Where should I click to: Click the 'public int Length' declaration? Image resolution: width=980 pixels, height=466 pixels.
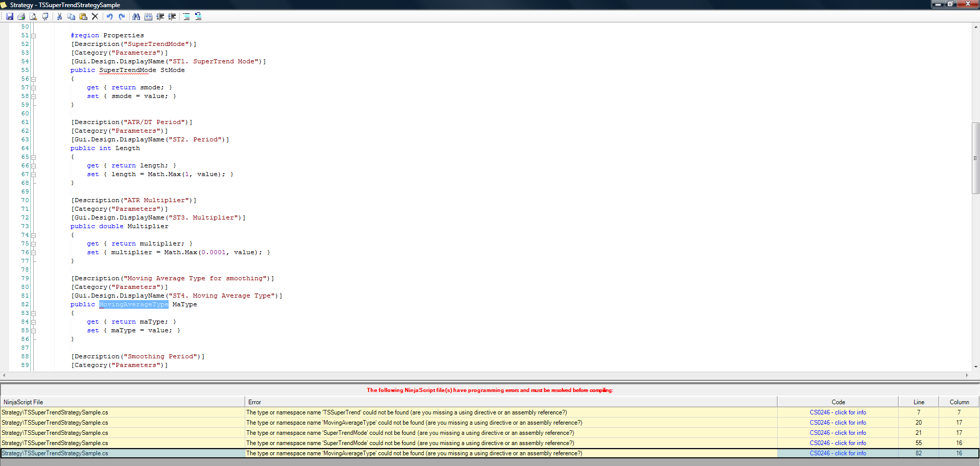[105, 149]
